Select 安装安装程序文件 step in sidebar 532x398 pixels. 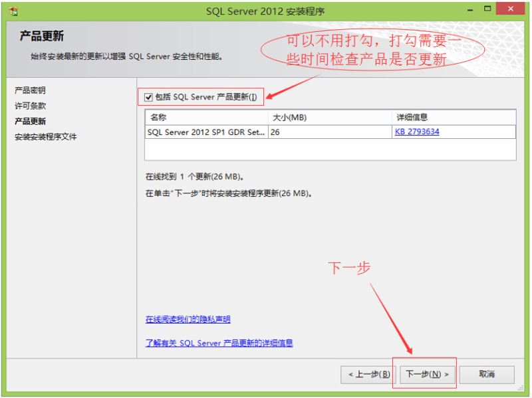(x=45, y=137)
